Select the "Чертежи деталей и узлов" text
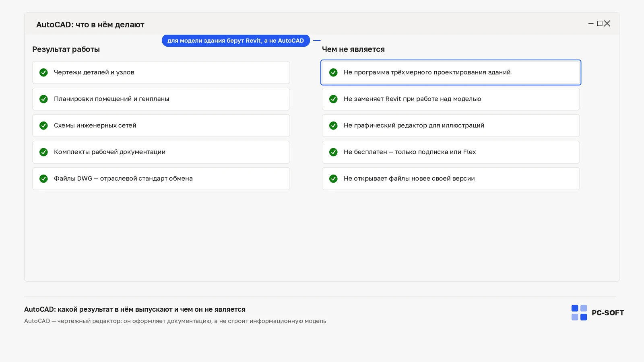The height and width of the screenshot is (362, 644). [x=94, y=72]
